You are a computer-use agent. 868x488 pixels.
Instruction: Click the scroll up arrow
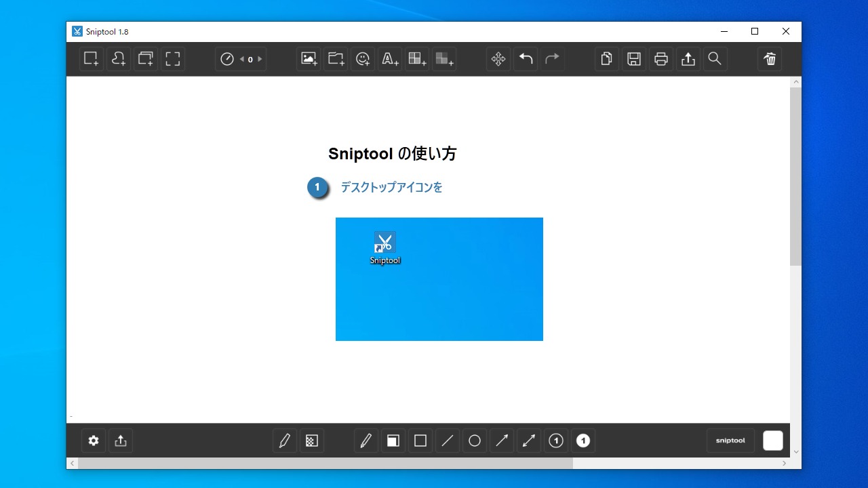(x=795, y=82)
